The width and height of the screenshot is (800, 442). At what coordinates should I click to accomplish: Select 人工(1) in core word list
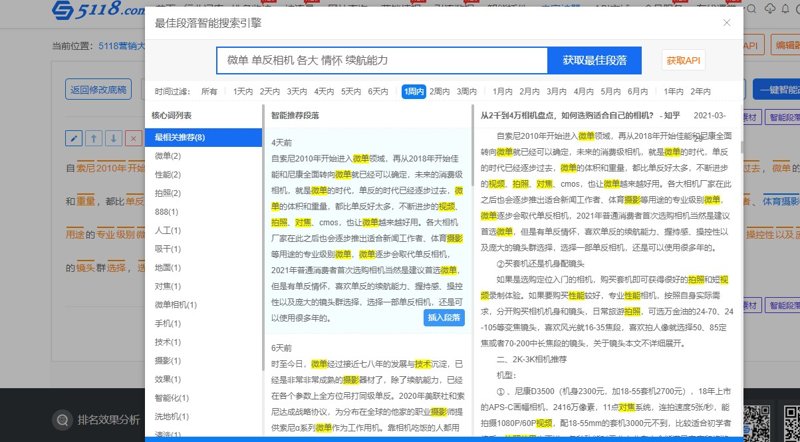[168, 230]
